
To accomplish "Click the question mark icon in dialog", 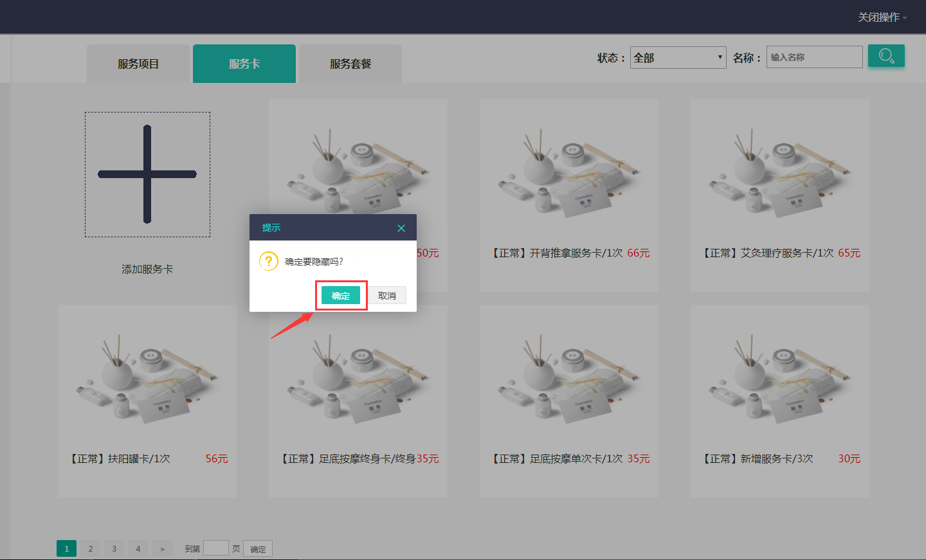I will click(268, 261).
